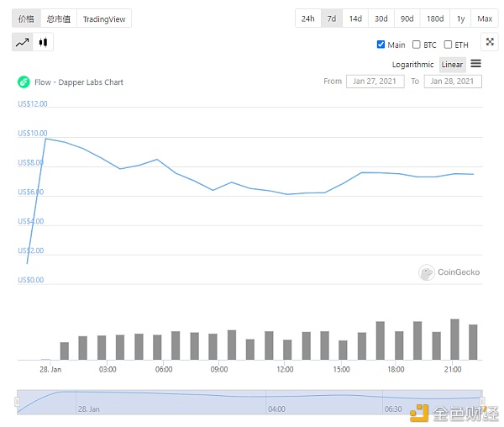Uncheck the Main series checkbox
Viewport: 504px width, 427px height.
click(381, 45)
